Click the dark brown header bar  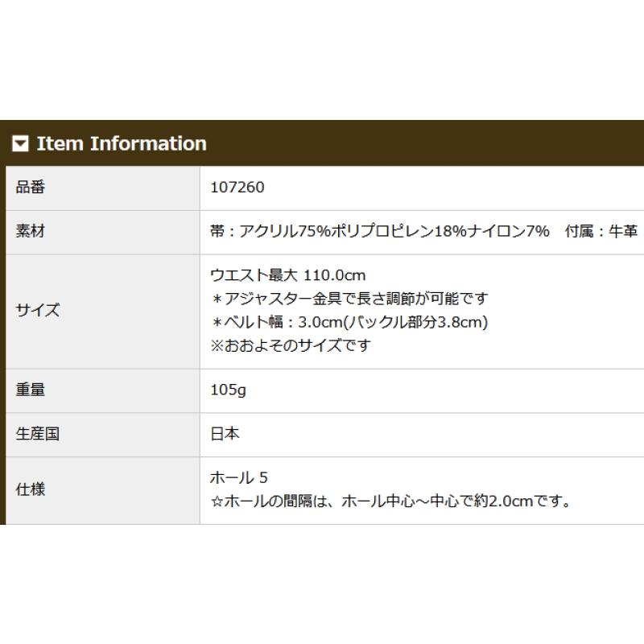322,143
